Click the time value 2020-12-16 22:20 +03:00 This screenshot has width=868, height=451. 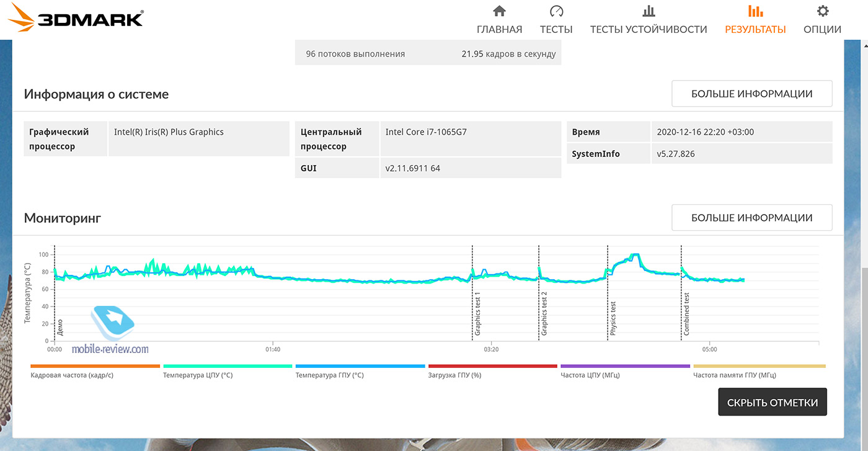coord(706,132)
